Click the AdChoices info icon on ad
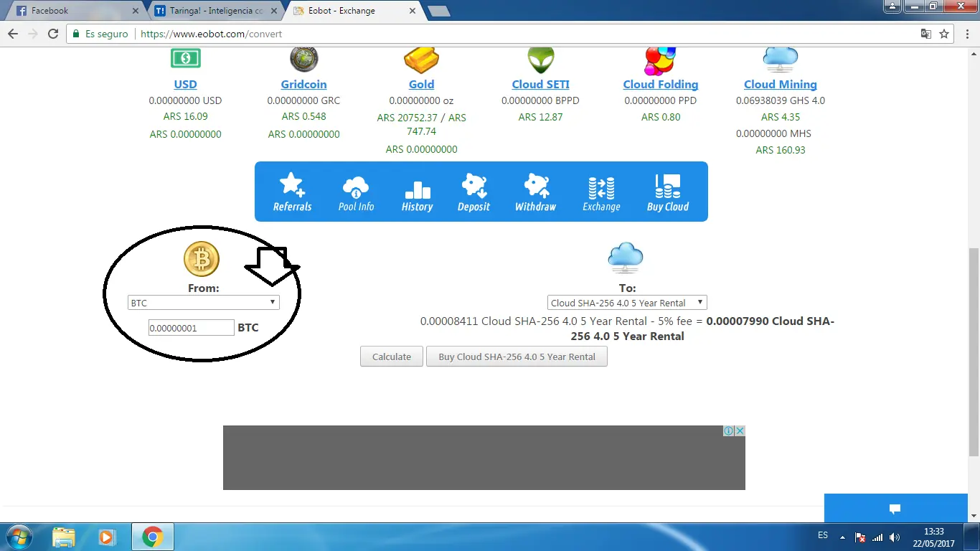The height and width of the screenshot is (551, 980). pyautogui.click(x=728, y=430)
